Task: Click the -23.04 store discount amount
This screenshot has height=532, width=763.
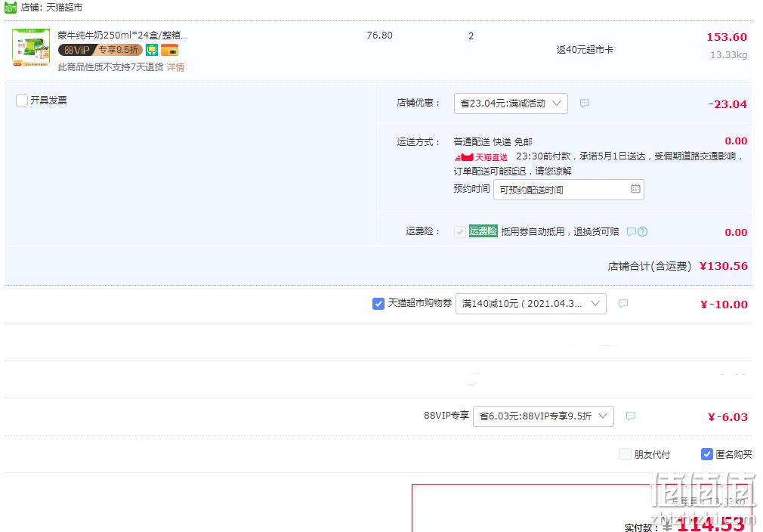Action: click(727, 104)
